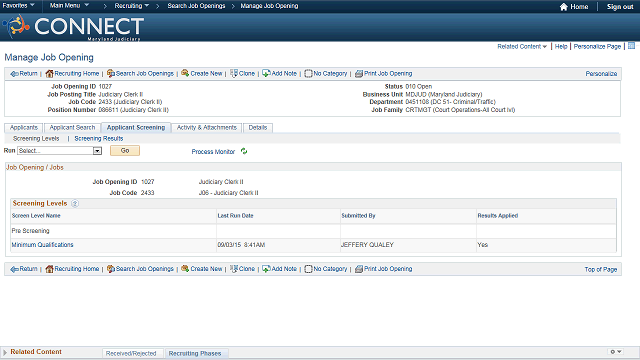This screenshot has height=360, width=640.
Task: Expand the Related Content dropdown at top right
Action: (x=522, y=47)
